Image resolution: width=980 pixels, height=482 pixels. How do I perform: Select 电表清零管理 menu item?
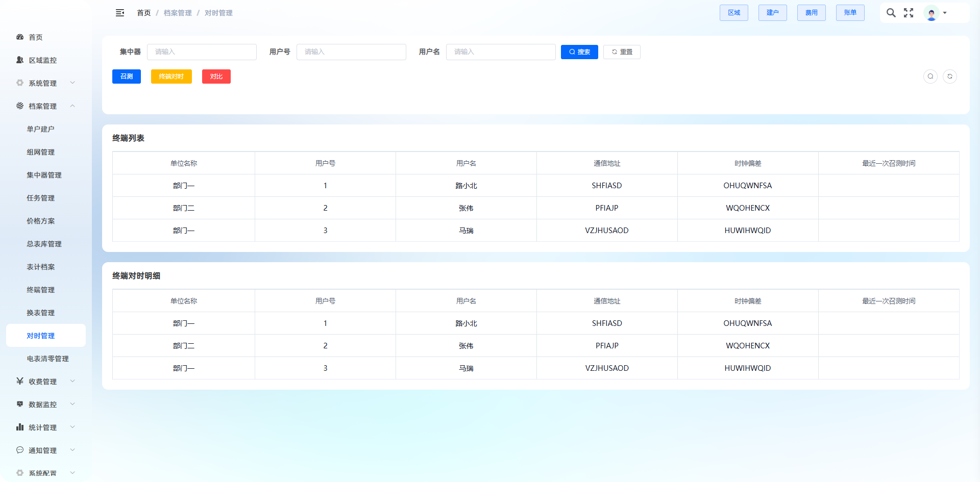[47, 359]
